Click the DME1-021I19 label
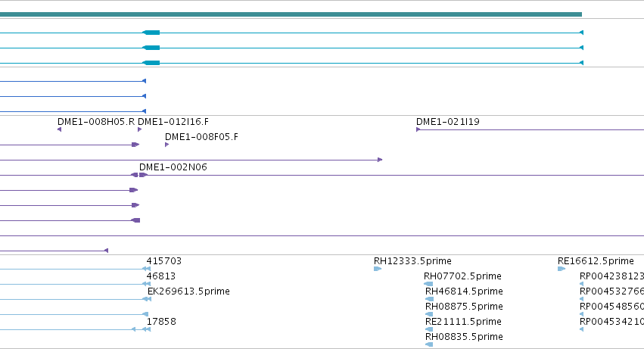The height and width of the screenshot is (349, 644). [x=448, y=122]
